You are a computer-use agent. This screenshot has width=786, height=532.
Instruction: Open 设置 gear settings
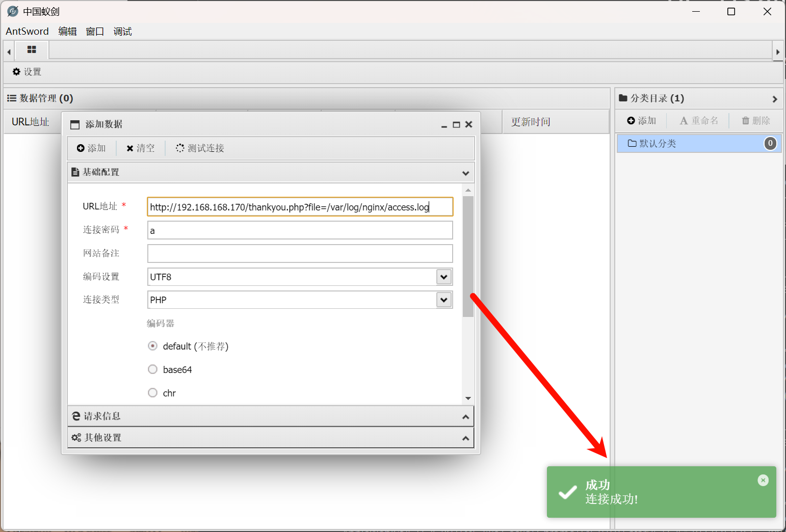tap(27, 72)
